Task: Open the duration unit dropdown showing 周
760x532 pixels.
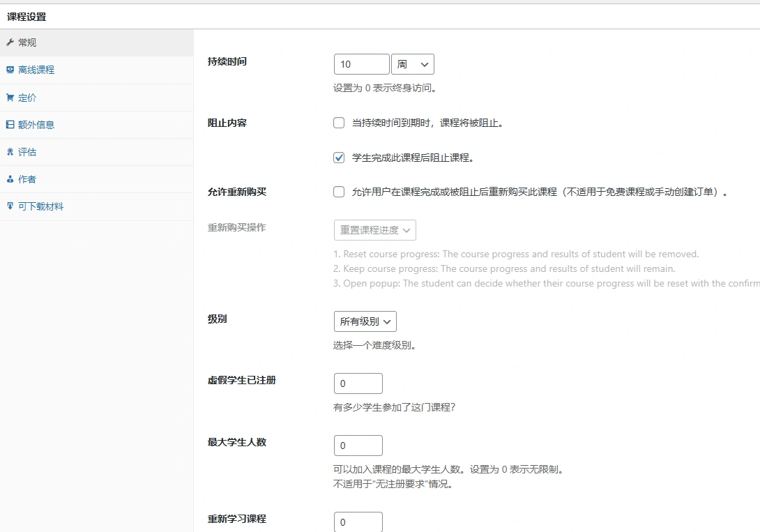Action: click(413, 63)
